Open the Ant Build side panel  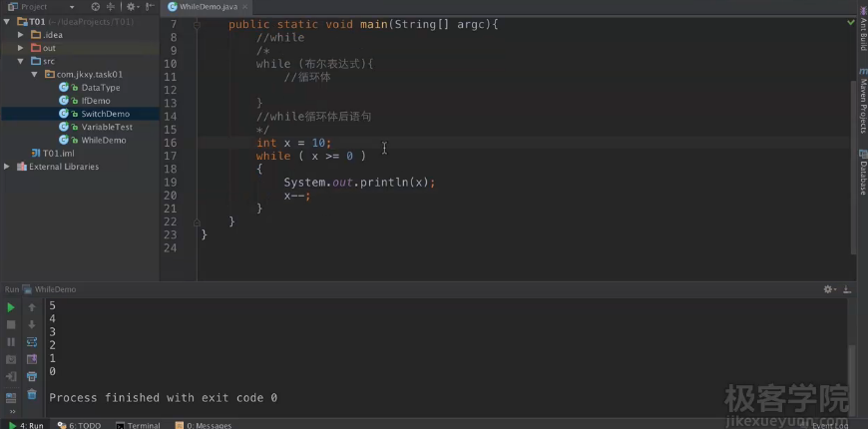(x=862, y=28)
